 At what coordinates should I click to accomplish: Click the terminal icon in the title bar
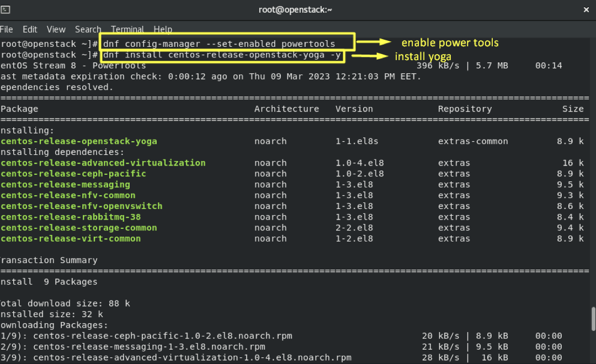click(6, 9)
